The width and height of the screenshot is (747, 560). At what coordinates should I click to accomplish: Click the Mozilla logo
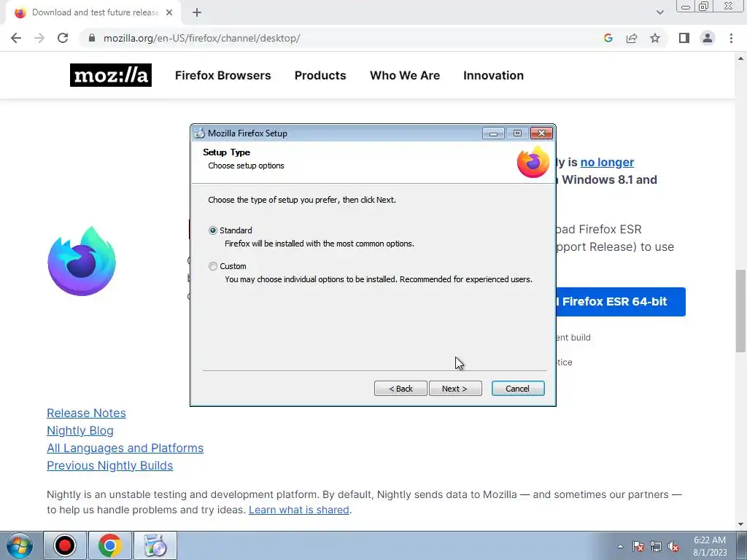[x=111, y=75]
